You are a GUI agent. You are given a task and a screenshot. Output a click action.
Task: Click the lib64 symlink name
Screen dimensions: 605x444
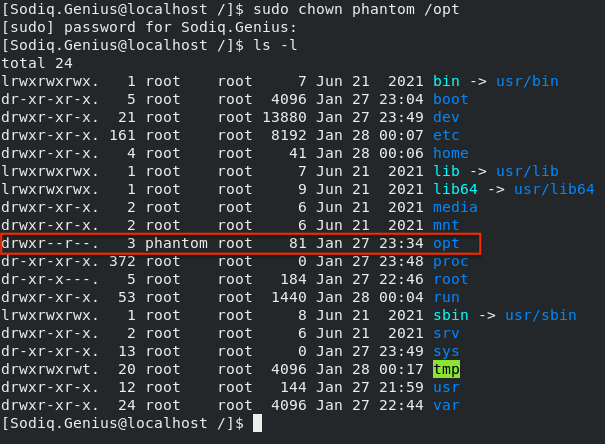pyautogui.click(x=454, y=189)
